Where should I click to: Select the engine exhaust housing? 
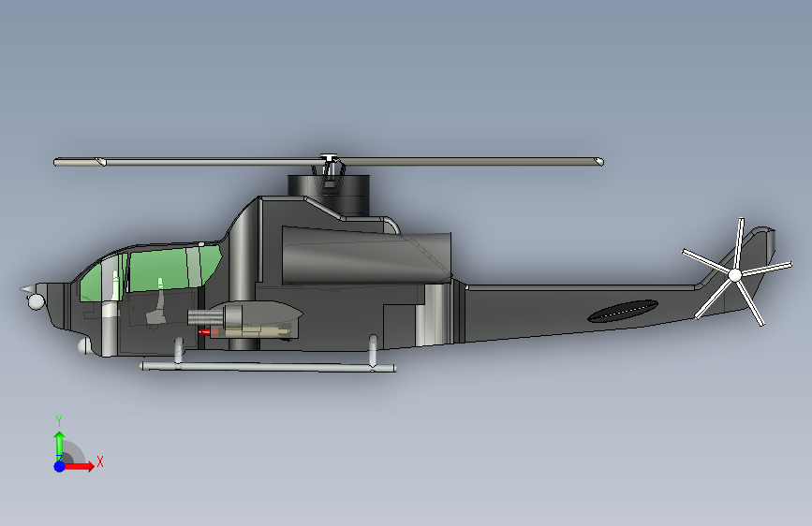tap(366, 256)
